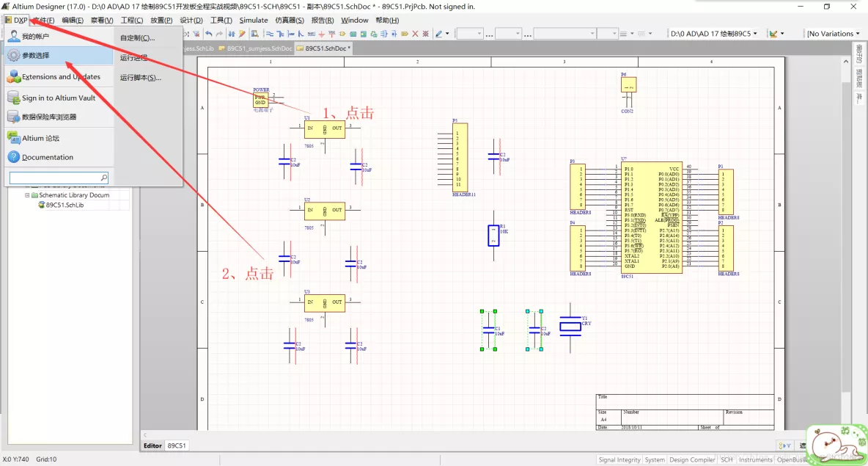Choose 运行脚本(S)... option
The height and width of the screenshot is (466, 868).
coord(141,78)
